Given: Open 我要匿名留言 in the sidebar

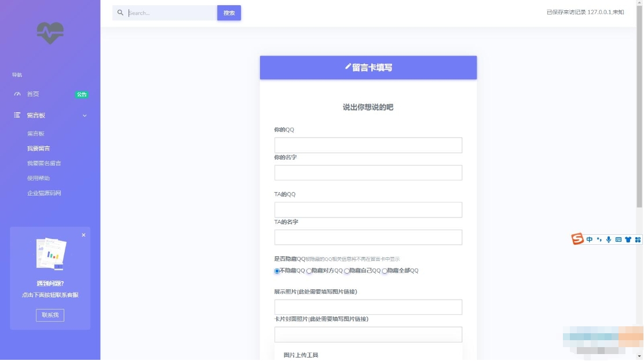Looking at the screenshot, I should [x=44, y=164].
